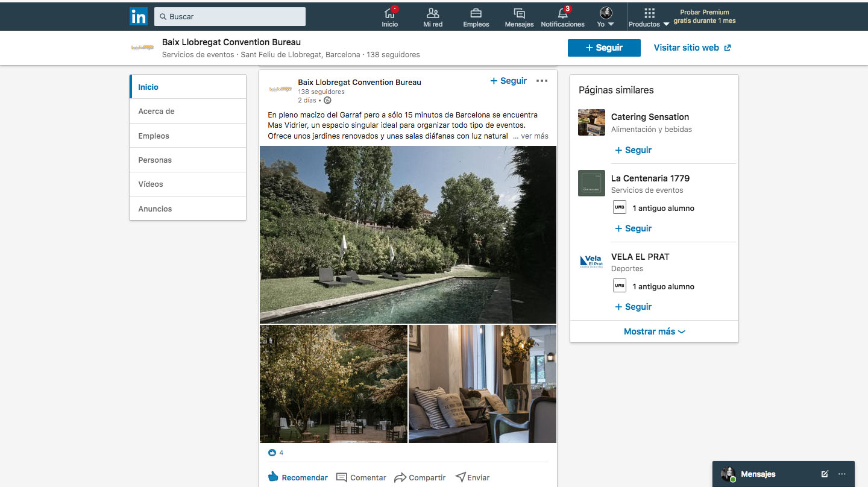Switch to the Personas tab

[x=155, y=160]
